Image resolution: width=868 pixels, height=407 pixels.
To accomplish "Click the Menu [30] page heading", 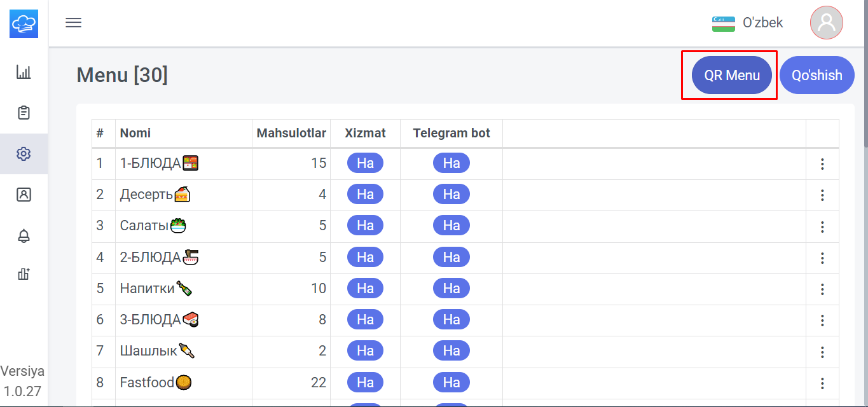I will click(x=122, y=75).
